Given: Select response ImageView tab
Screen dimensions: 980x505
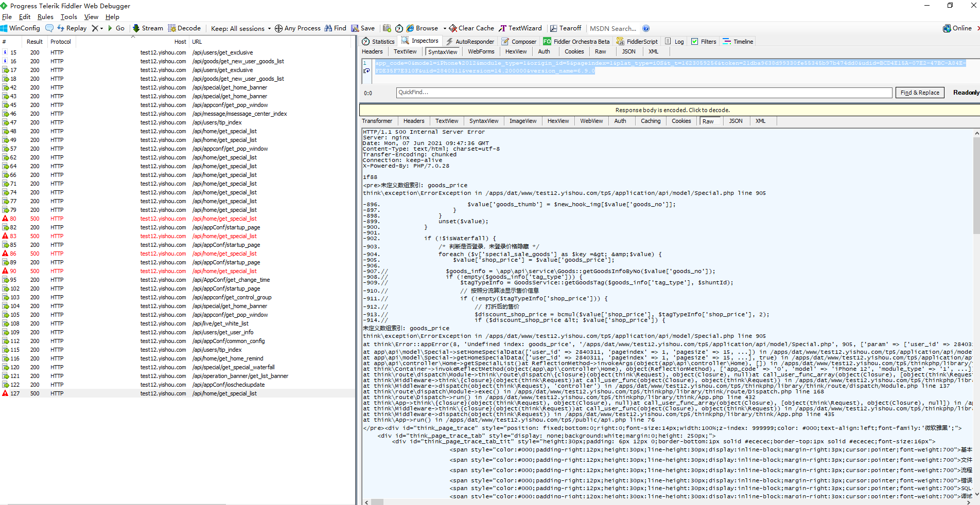Looking at the screenshot, I should (x=522, y=121).
